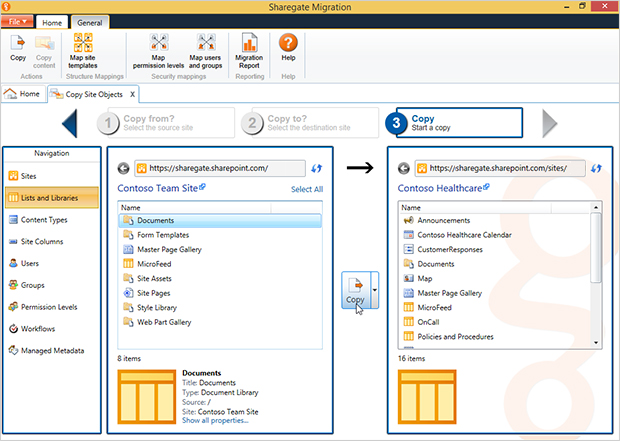Click the orange Help question mark icon
The width and height of the screenshot is (620, 441).
pyautogui.click(x=288, y=43)
